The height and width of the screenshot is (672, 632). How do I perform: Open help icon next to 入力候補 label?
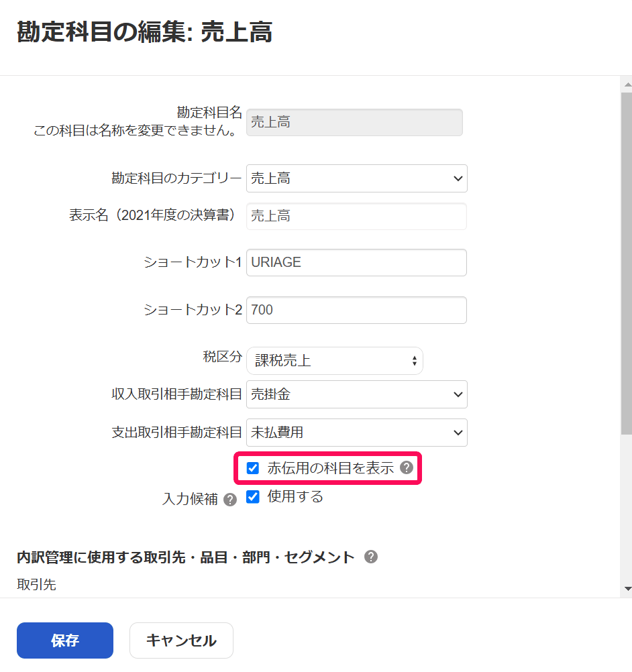coord(230,500)
